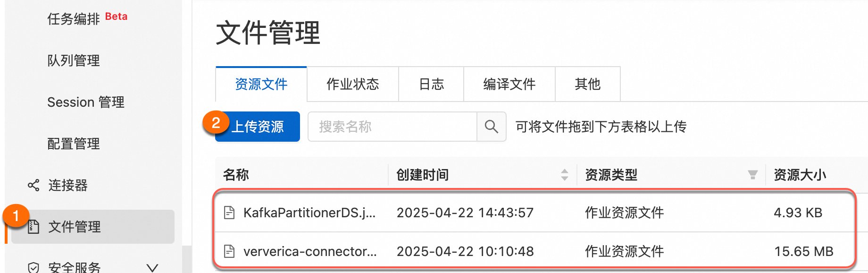Click the Connectors share icon in sidebar

[x=33, y=185]
